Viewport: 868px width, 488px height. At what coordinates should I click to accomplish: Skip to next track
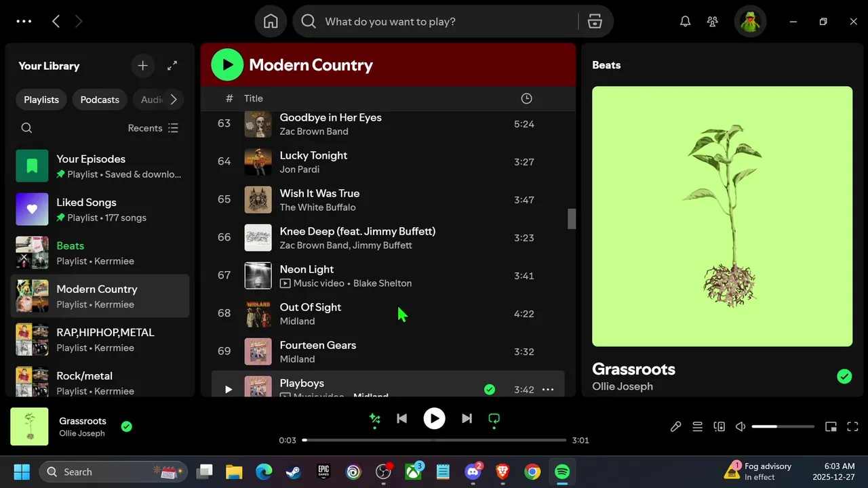point(467,419)
